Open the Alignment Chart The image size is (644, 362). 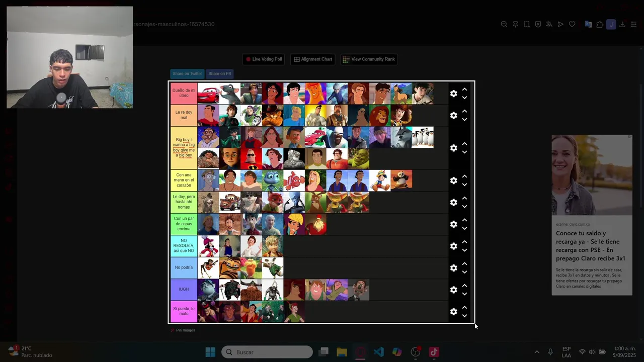[x=313, y=59]
